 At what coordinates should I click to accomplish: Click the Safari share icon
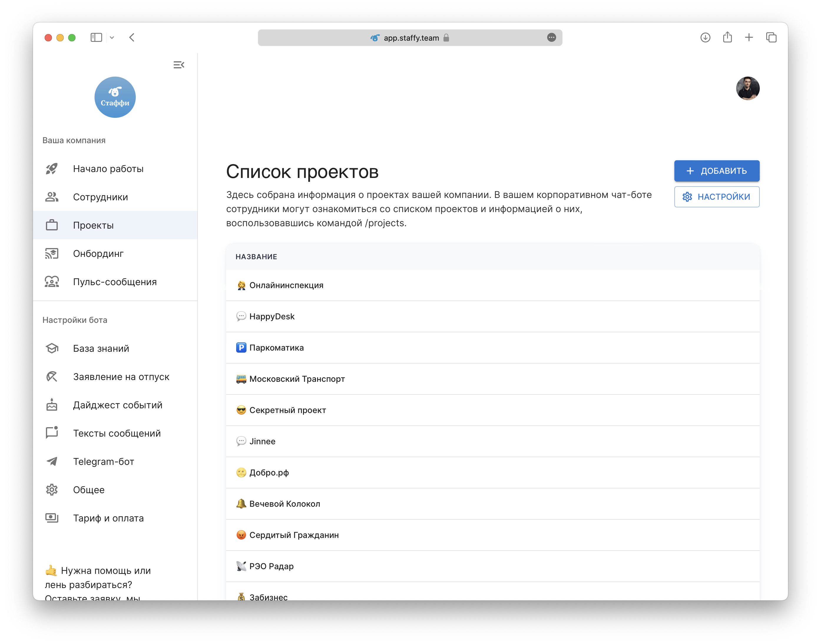727,37
